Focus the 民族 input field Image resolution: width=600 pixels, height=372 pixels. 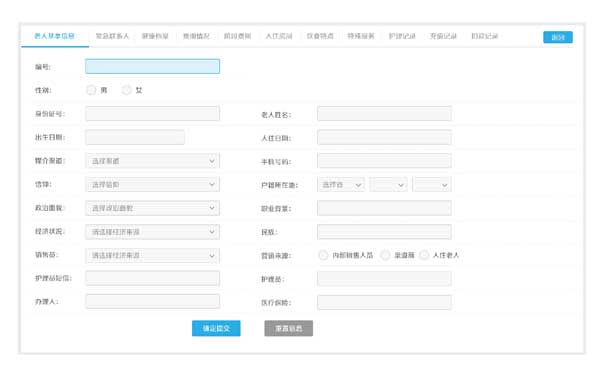384,232
